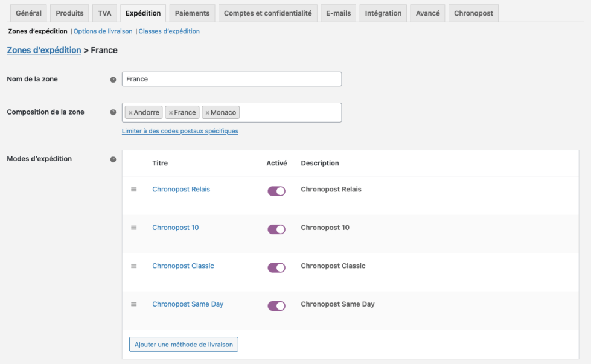Open the Intégration tab
The width and height of the screenshot is (591, 364).
point(383,13)
